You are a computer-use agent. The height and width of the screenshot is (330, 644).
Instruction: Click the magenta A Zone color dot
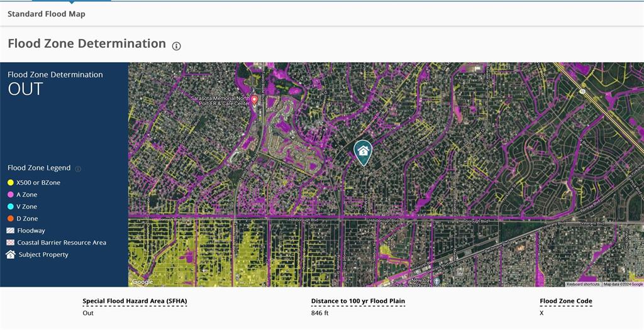11,195
